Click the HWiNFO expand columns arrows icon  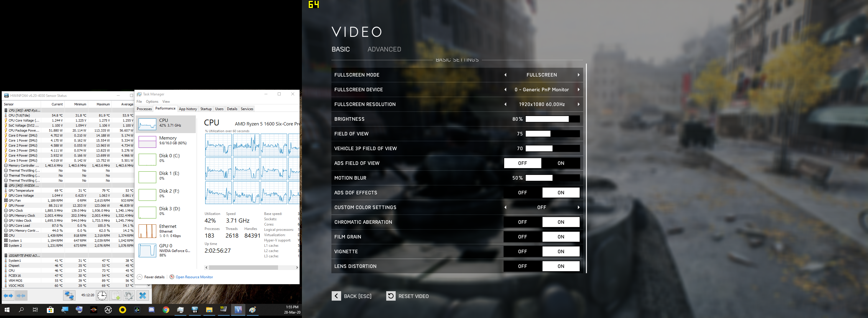click(x=9, y=295)
